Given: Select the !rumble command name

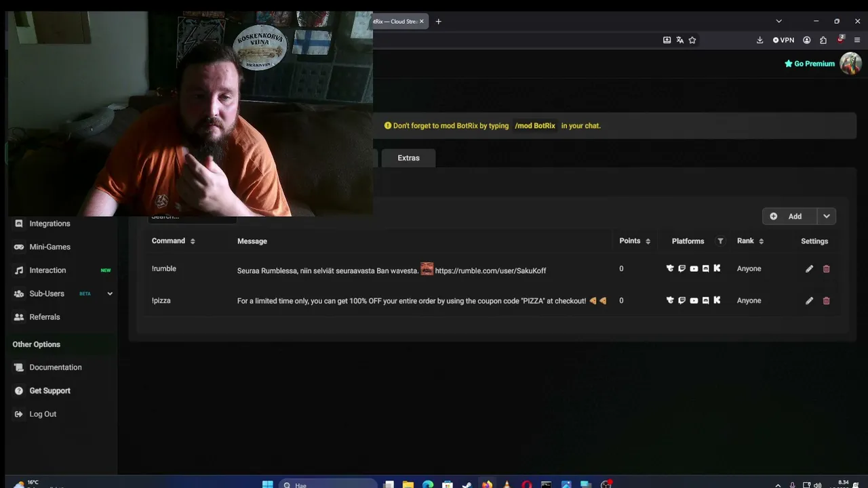Looking at the screenshot, I should pyautogui.click(x=164, y=269).
